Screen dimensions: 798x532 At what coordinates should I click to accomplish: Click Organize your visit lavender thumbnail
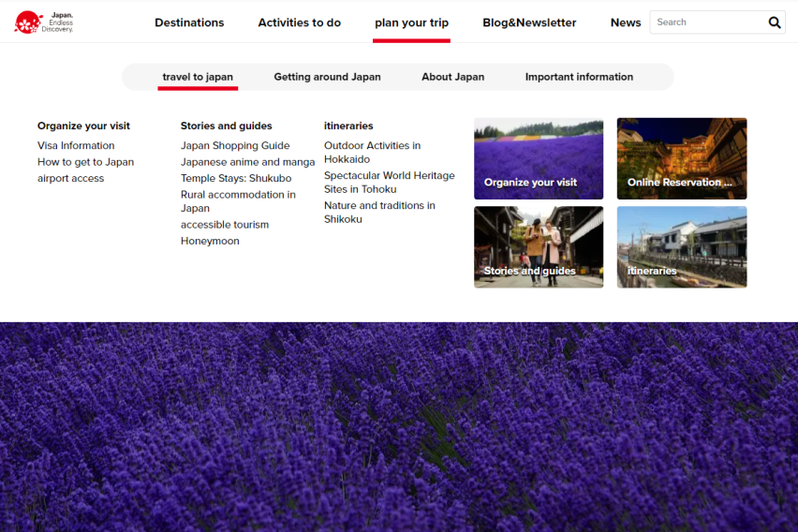pos(539,158)
